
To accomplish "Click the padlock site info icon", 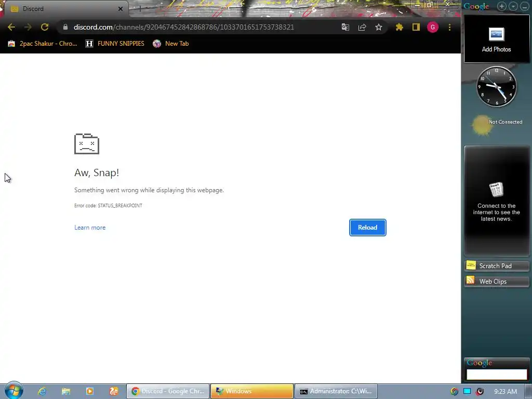I will click(65, 27).
